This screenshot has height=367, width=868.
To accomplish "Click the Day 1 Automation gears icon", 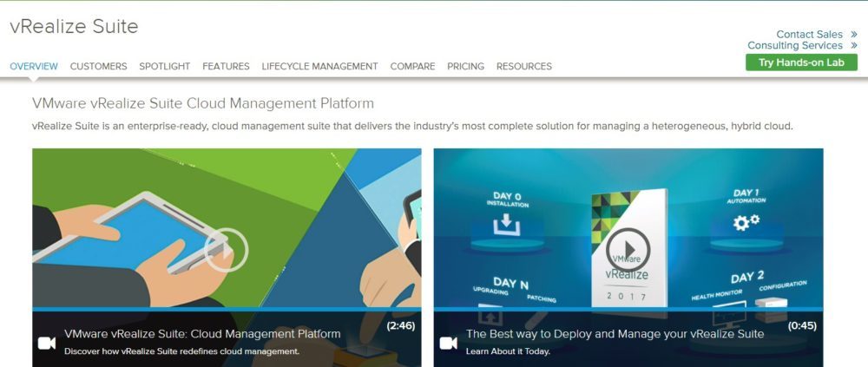I will pos(746,222).
